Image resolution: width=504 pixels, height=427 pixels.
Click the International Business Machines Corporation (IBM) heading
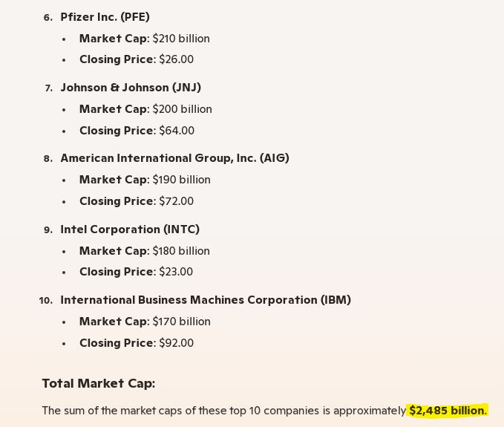point(206,300)
